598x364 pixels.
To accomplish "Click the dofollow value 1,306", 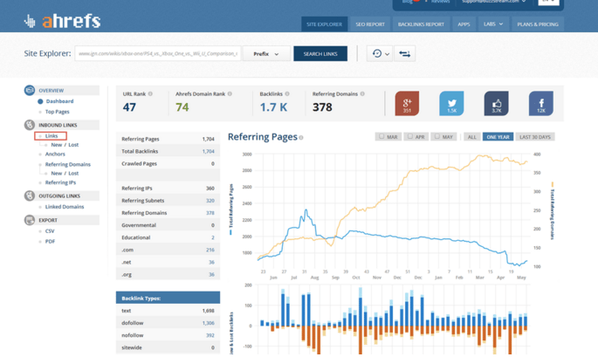I will point(209,323).
